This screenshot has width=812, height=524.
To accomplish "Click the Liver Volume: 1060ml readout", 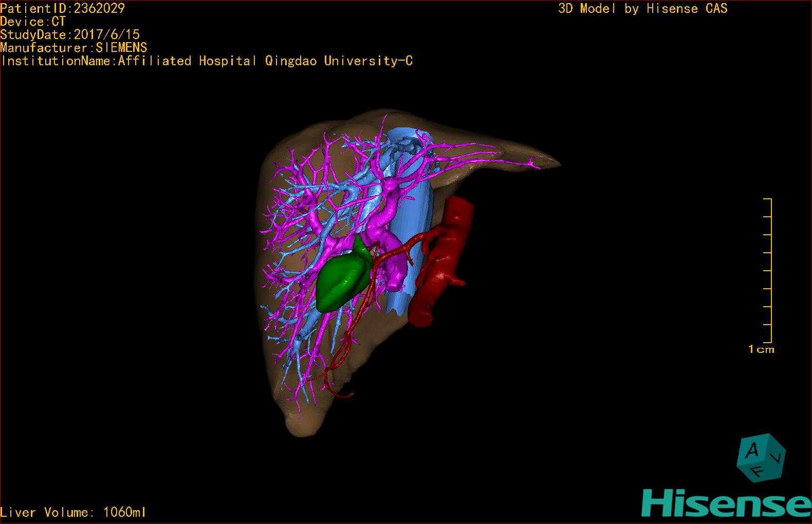I will tap(73, 512).
